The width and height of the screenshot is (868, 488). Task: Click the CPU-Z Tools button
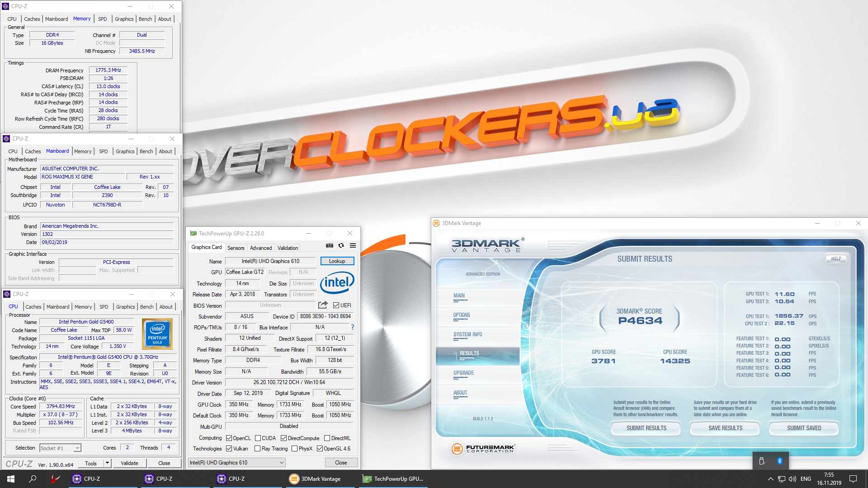91,463
